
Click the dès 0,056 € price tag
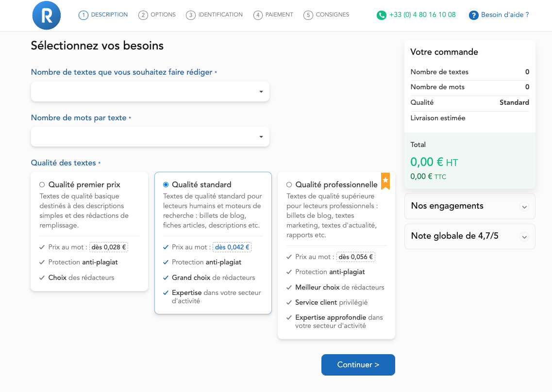point(355,257)
